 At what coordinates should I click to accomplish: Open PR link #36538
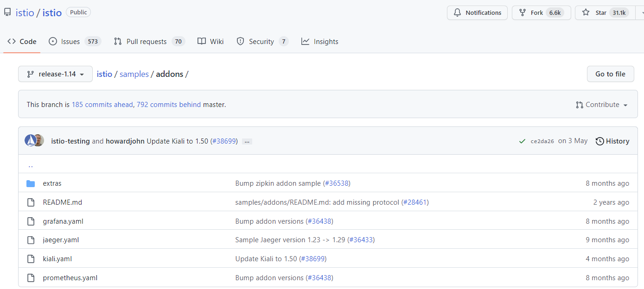point(337,183)
